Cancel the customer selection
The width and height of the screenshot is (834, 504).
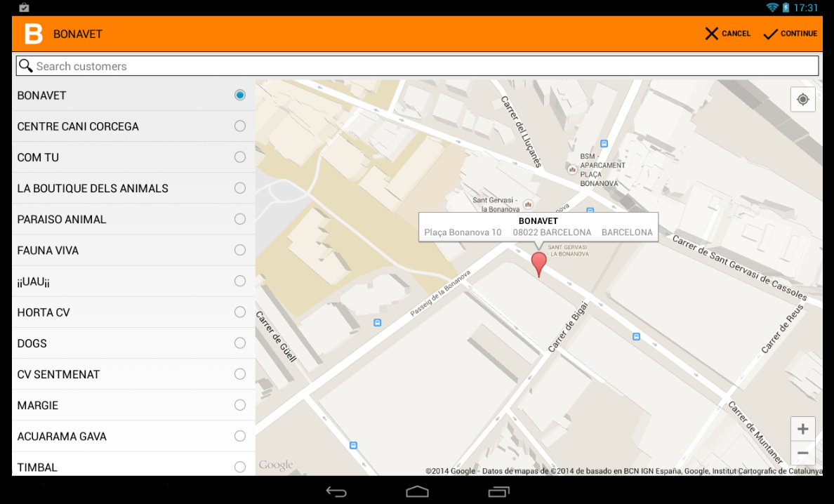(727, 34)
